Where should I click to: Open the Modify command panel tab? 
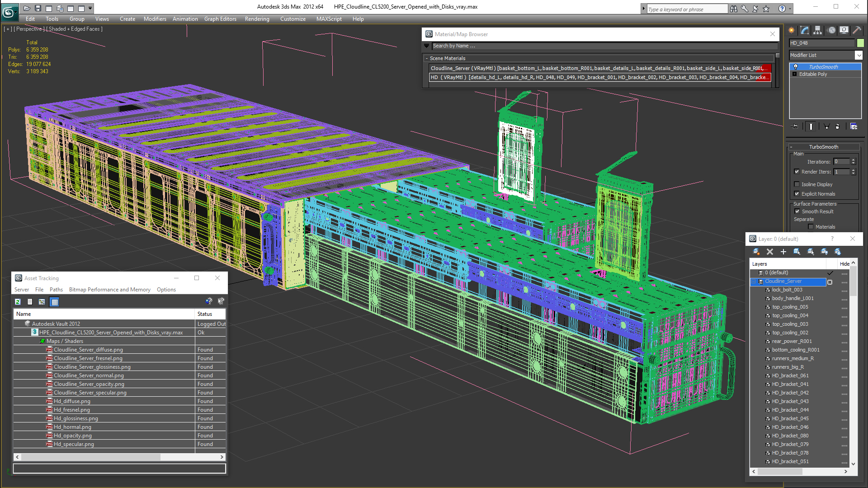point(805,30)
